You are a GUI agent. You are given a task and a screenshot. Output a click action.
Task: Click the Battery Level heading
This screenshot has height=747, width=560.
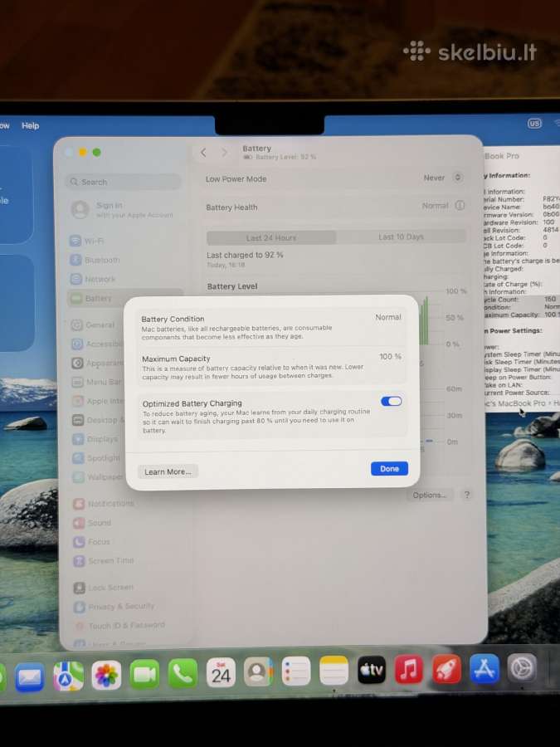[x=232, y=286]
